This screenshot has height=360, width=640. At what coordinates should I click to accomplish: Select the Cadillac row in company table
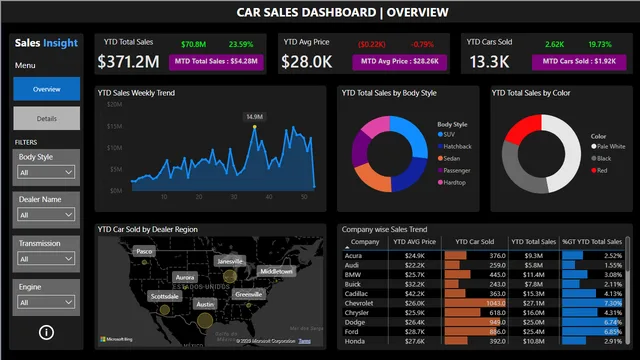pos(483,293)
